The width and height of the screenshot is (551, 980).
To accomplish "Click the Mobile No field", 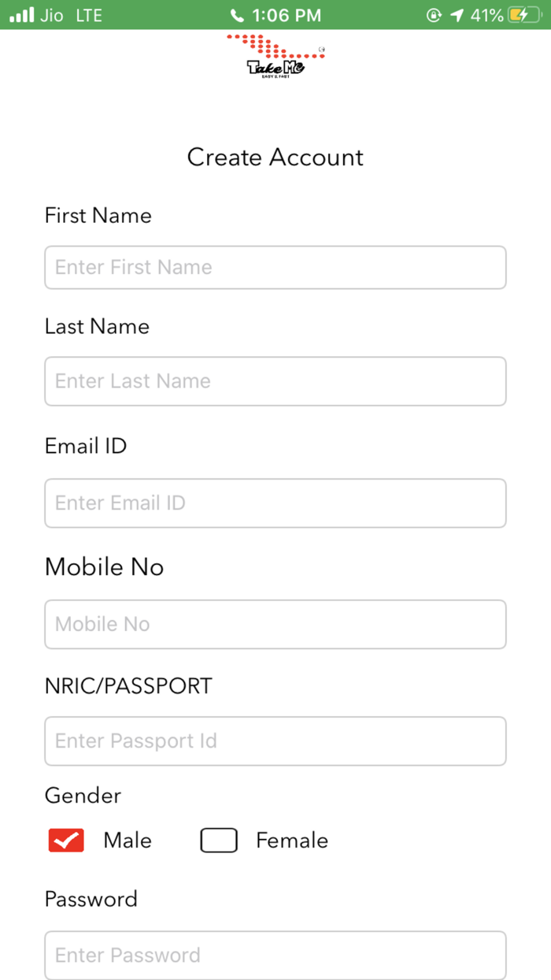I will (x=275, y=623).
